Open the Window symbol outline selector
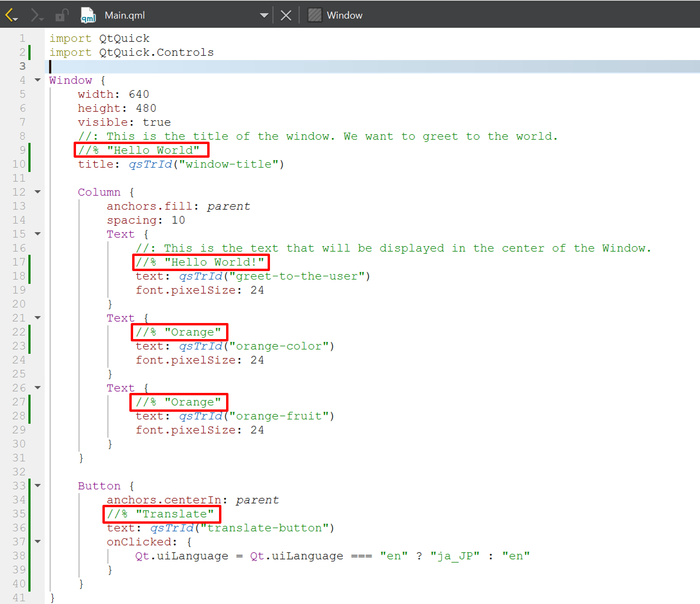The height and width of the screenshot is (604, 700). point(345,15)
